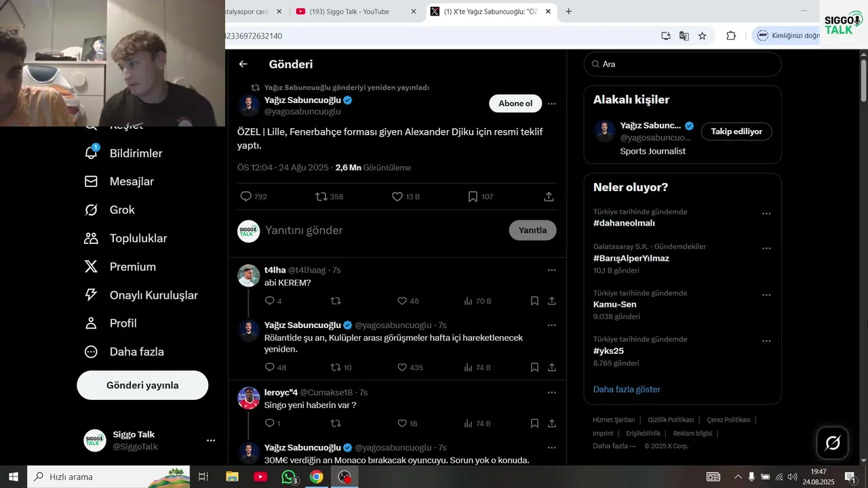Click Gönderi yayınla post button
Image resolution: width=868 pixels, height=488 pixels.
pos(142,385)
